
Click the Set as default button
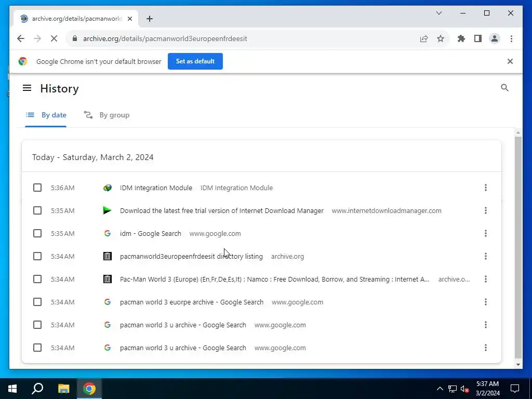pos(195,61)
